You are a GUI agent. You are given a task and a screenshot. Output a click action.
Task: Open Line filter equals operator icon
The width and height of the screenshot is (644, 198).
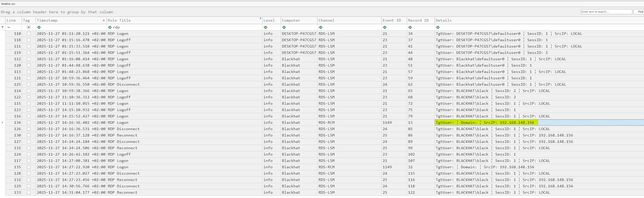pyautogui.click(x=9, y=27)
